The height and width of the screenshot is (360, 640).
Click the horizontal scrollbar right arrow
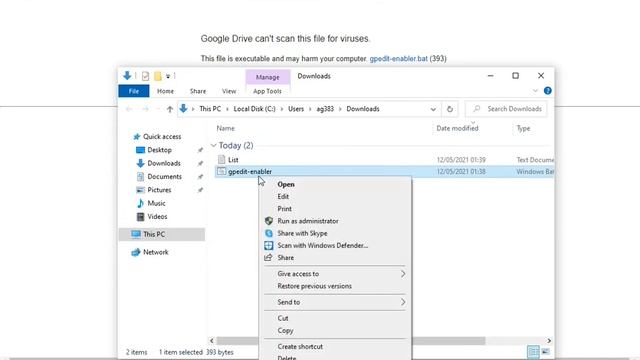(549, 340)
